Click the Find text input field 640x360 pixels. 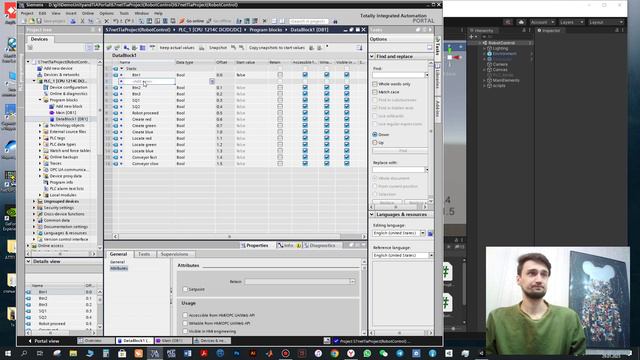coord(398,75)
